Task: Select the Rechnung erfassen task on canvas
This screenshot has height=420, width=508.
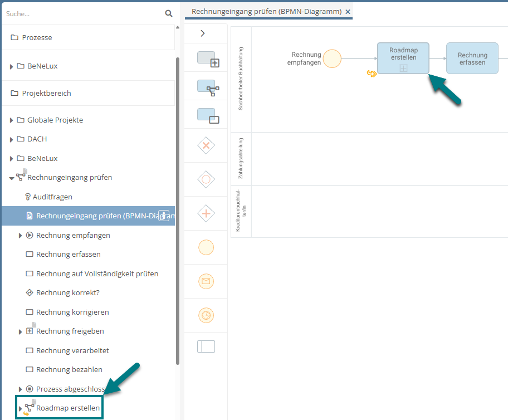Action: (472, 58)
